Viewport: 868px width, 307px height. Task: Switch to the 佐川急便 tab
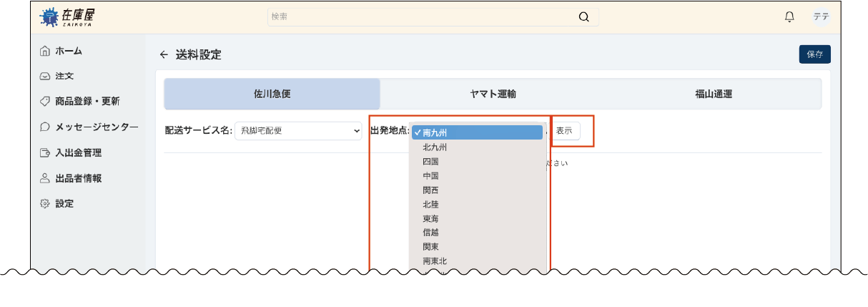(x=272, y=94)
